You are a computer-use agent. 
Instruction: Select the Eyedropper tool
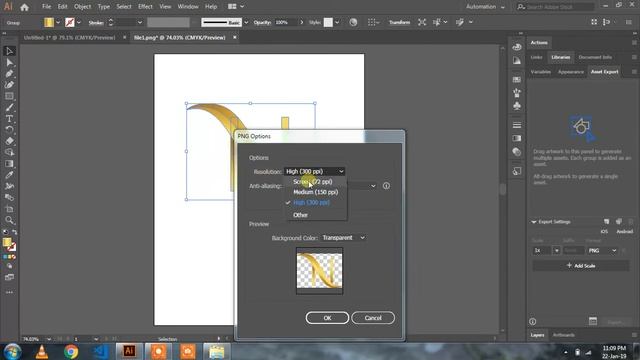click(x=9, y=175)
